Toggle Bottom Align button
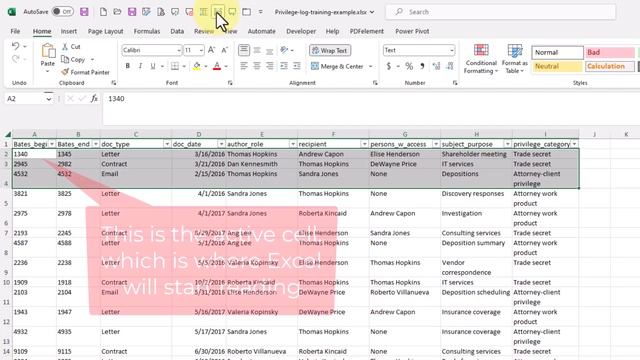Screen dimensions: 640x360 click(x=270, y=50)
